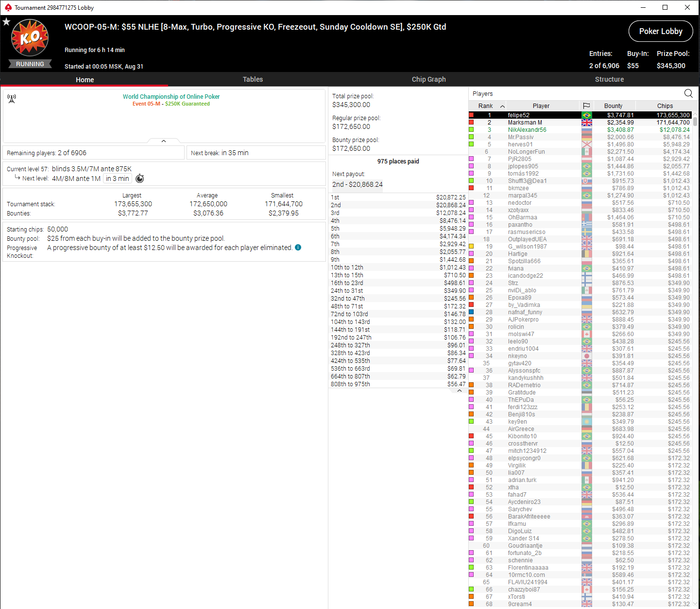
Task: Click the pink tag beside PjR2805
Action: click(x=471, y=159)
